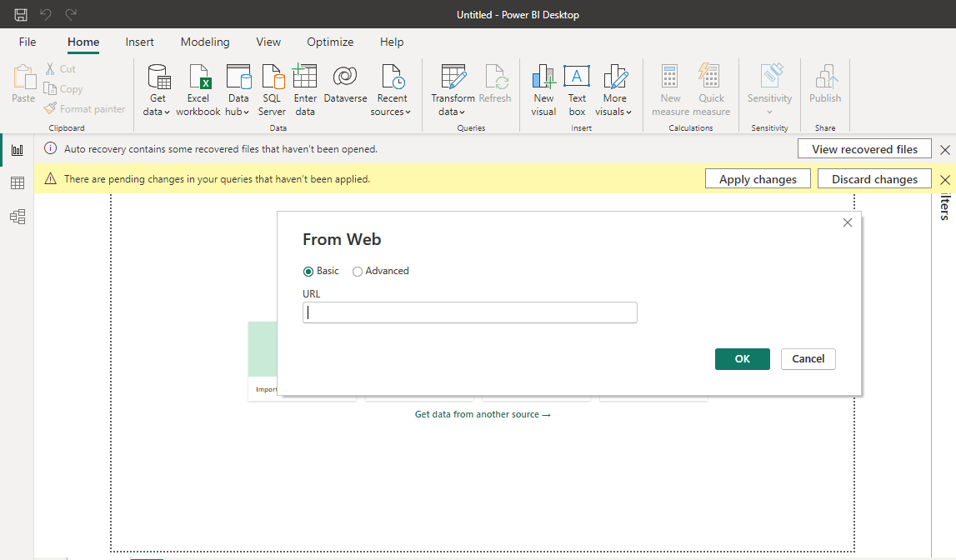Viewport: 956px width, 560px height.
Task: Open the SQL Server connector
Action: coord(271,87)
